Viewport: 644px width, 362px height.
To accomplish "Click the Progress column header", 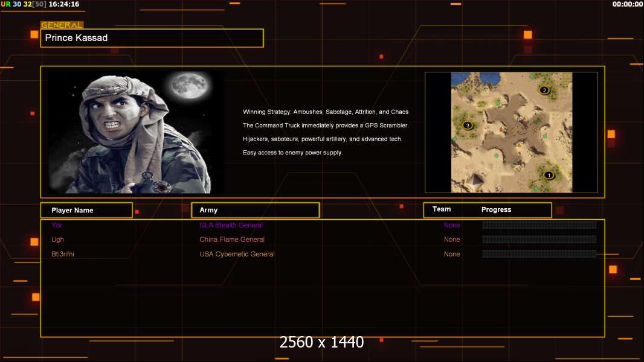I will [496, 210].
